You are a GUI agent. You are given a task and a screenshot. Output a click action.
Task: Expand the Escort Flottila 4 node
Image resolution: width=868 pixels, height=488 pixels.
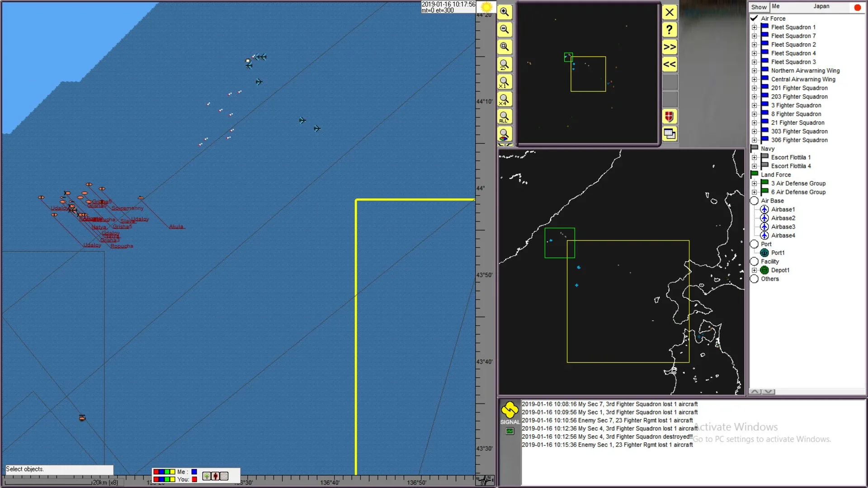(x=754, y=166)
